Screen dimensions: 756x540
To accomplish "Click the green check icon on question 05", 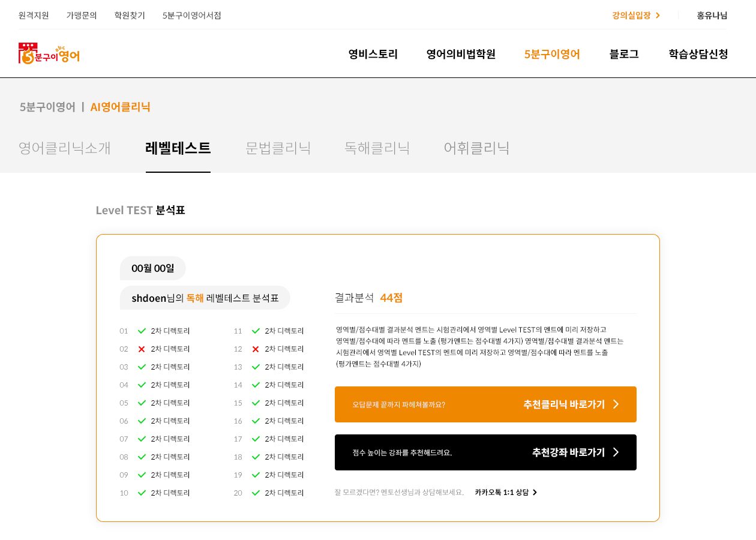I will [142, 403].
